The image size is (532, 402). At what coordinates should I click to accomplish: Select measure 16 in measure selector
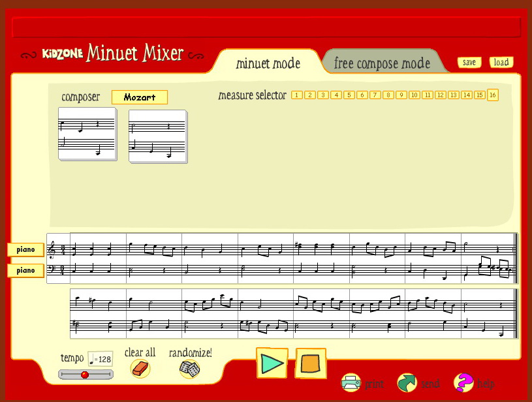(x=493, y=95)
